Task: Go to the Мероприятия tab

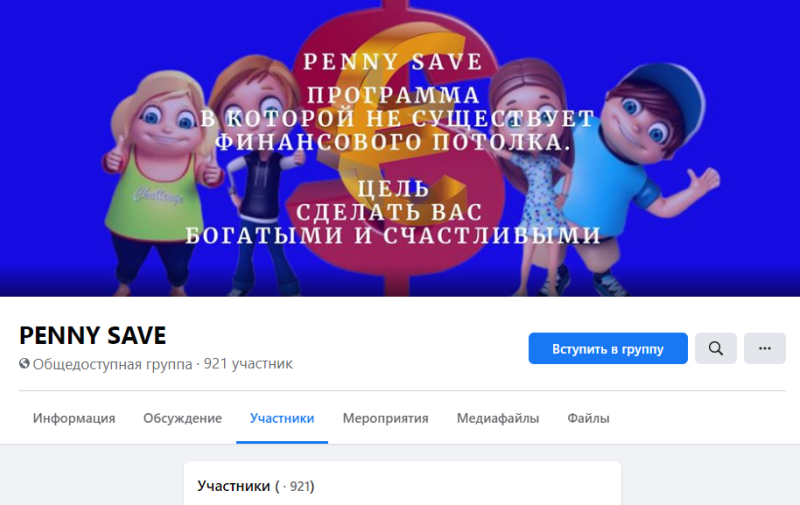Action: pos(385,418)
